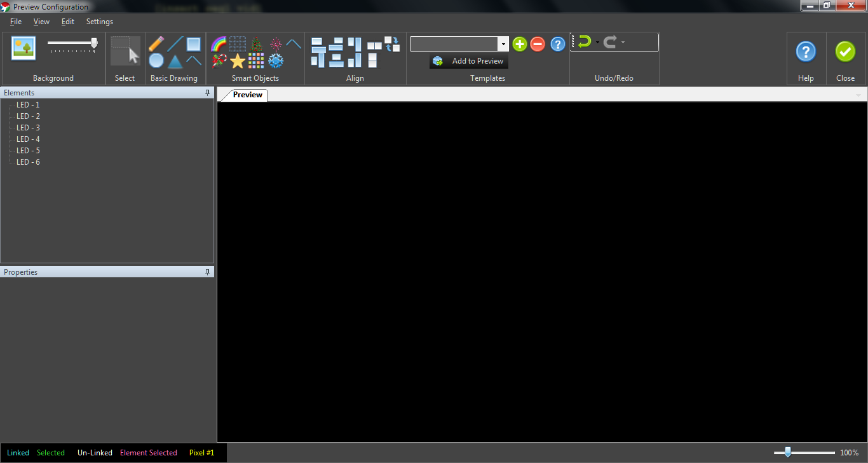This screenshot has height=463, width=868.
Task: Select the candy cane smart object
Action: pyautogui.click(x=219, y=61)
